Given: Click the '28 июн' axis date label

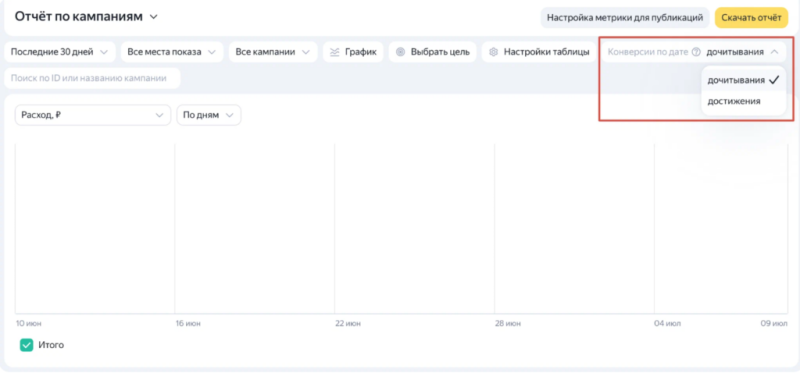Looking at the screenshot, I should [x=508, y=324].
